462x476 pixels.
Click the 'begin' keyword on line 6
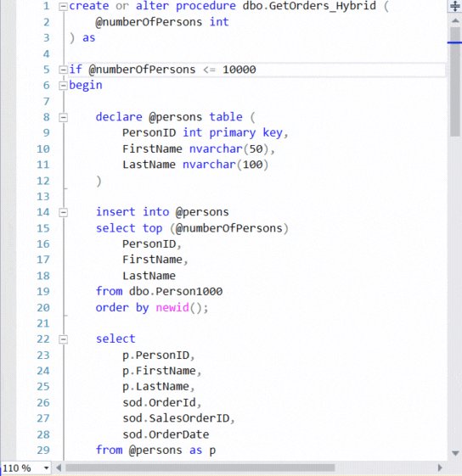[x=86, y=86]
